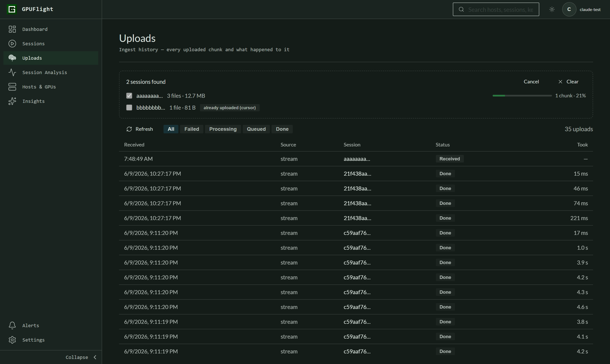Click the 74 ms duration cell
Screen dimensions: 610x364
point(581,203)
